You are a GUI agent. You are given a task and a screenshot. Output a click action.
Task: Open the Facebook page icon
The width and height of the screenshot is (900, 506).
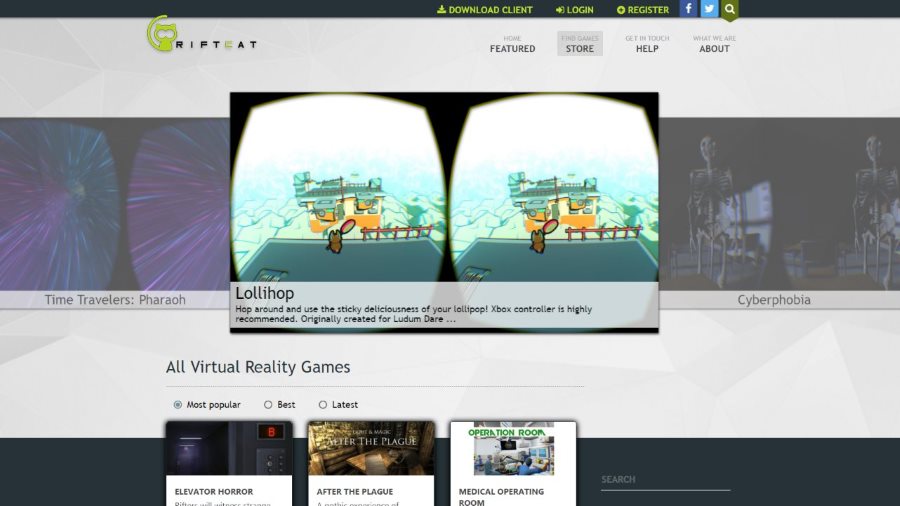point(688,9)
